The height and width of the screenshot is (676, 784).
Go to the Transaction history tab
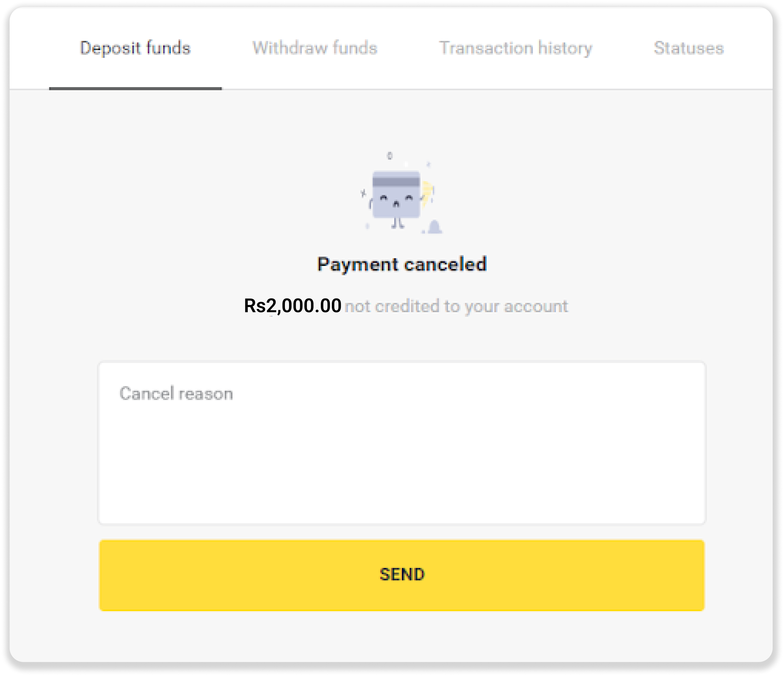click(x=515, y=48)
